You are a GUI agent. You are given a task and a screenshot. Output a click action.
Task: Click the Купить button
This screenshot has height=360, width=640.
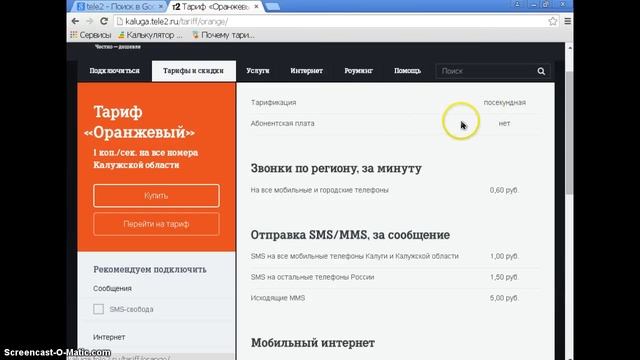pyautogui.click(x=156, y=196)
